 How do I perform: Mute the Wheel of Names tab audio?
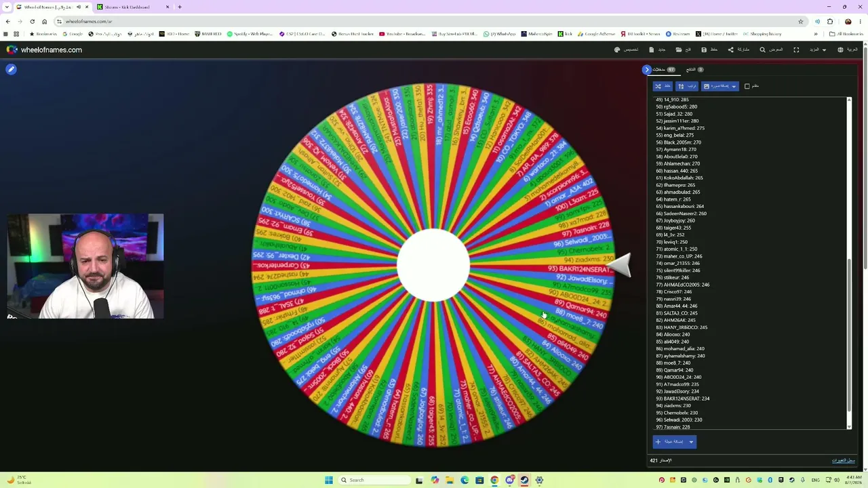point(79,7)
